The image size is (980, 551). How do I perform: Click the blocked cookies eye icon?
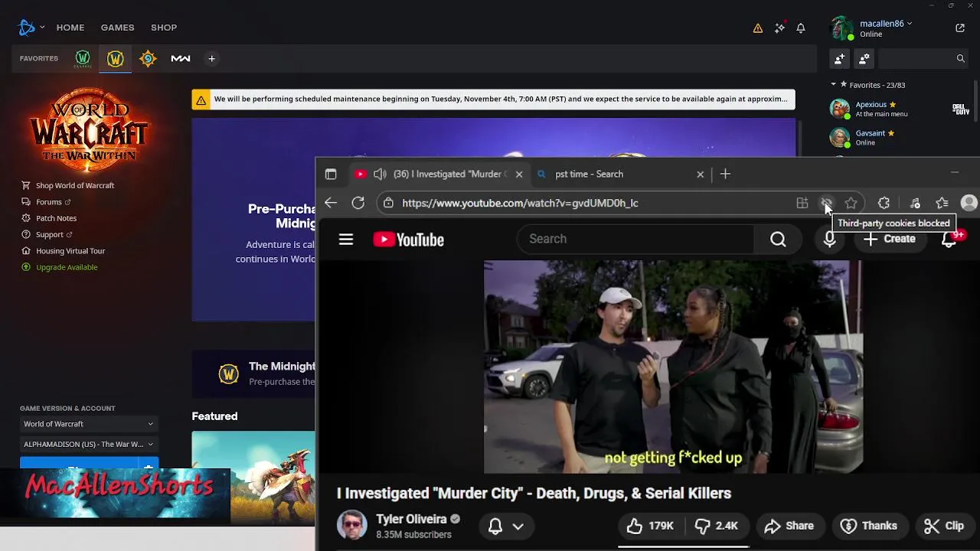pos(826,203)
